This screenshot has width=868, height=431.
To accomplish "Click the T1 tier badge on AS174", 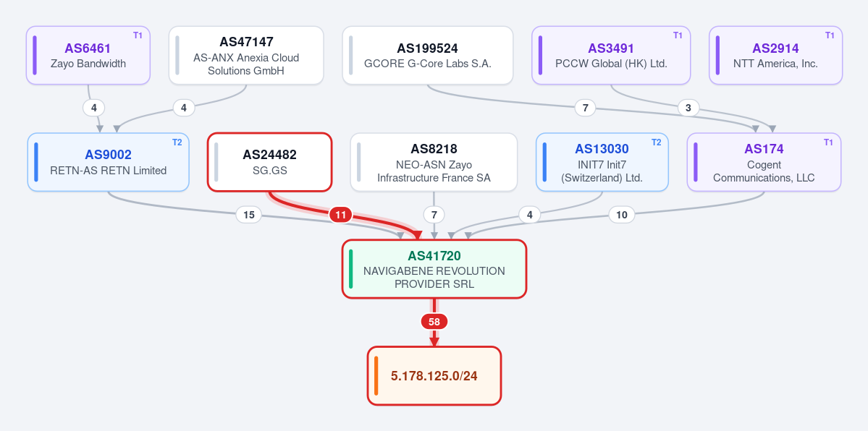I will click(x=828, y=142).
